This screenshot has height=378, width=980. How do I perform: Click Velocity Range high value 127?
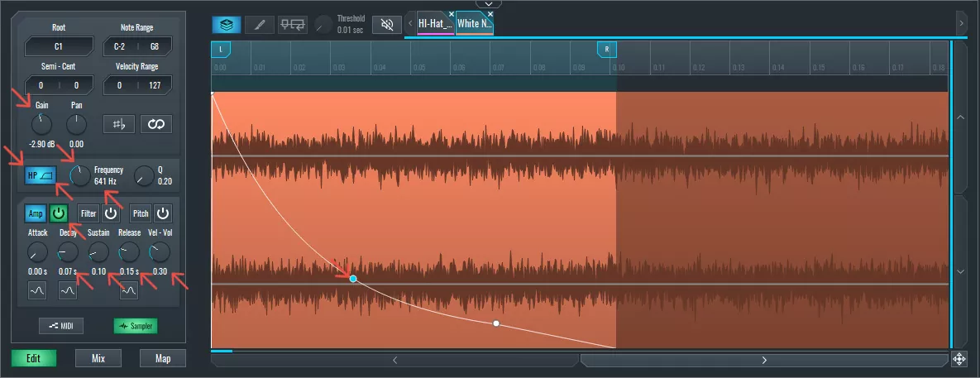pyautogui.click(x=155, y=85)
